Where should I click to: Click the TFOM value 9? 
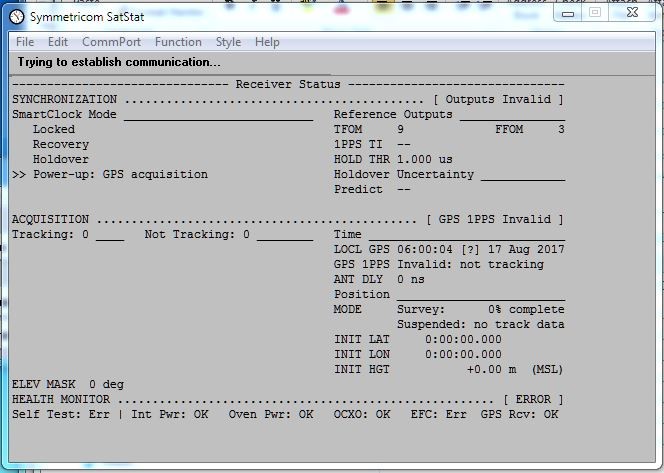[400, 129]
